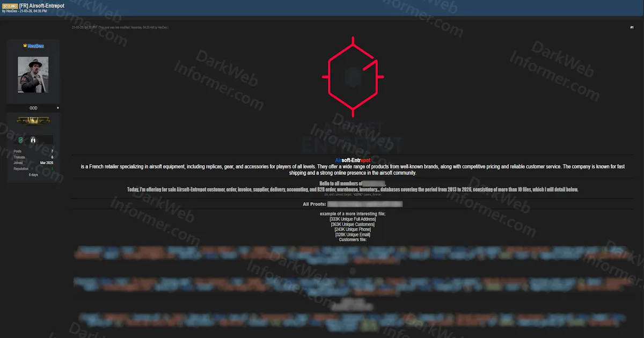Click the green Reputation score value
This screenshot has width=644, height=338.
click(52, 169)
